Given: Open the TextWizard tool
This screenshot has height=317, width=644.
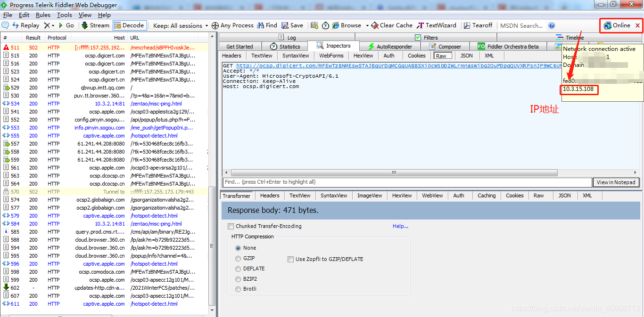Looking at the screenshot, I should pyautogui.click(x=437, y=25).
